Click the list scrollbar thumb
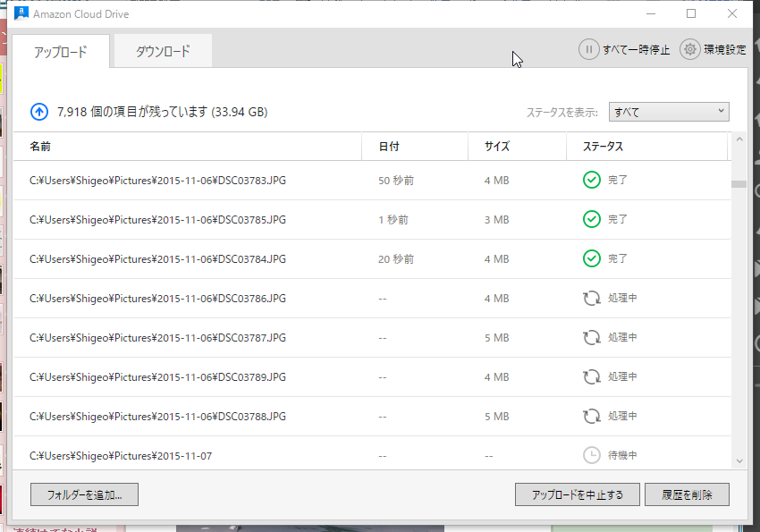The width and height of the screenshot is (760, 532). [x=739, y=184]
